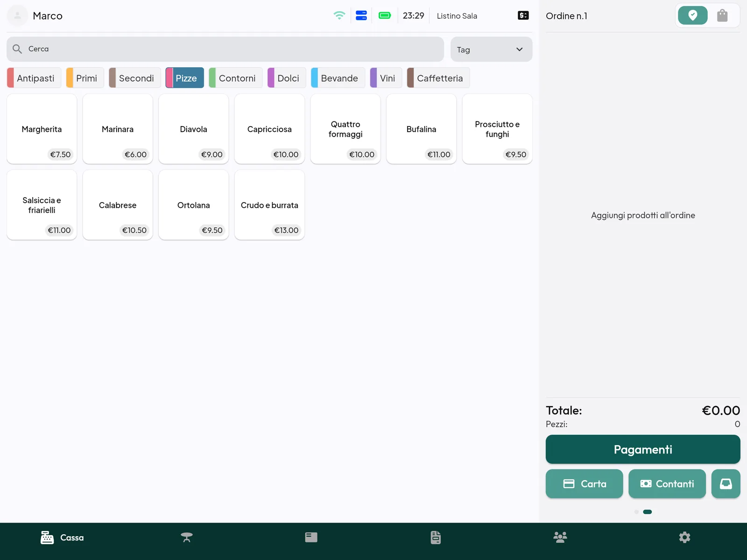Add an Ortolana pizza to the order
Image resolution: width=747 pixels, height=560 pixels.
point(194,205)
